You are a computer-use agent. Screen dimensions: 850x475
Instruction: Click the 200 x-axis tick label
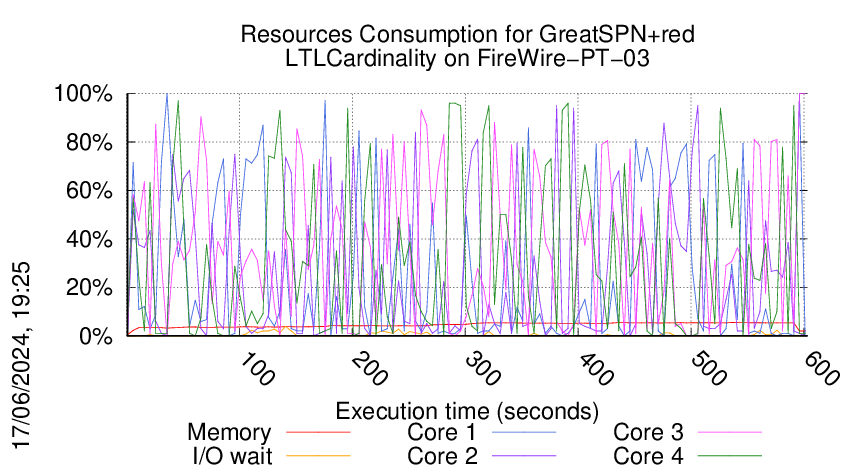coord(370,369)
